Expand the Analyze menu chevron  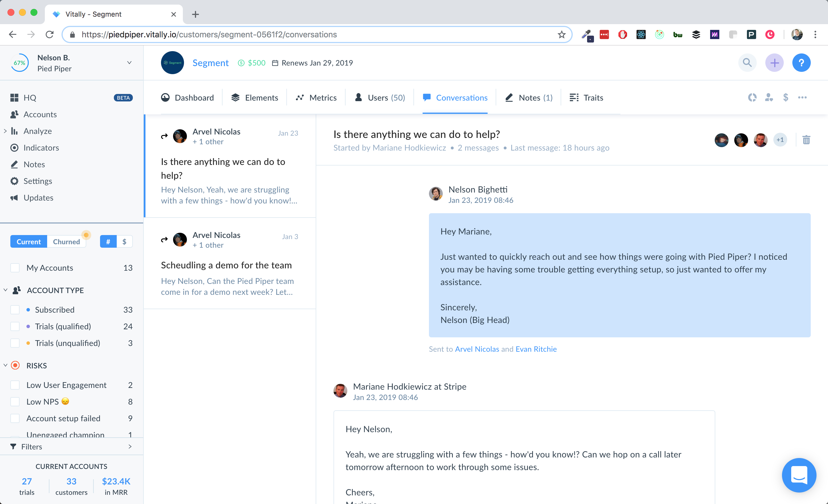tap(5, 131)
